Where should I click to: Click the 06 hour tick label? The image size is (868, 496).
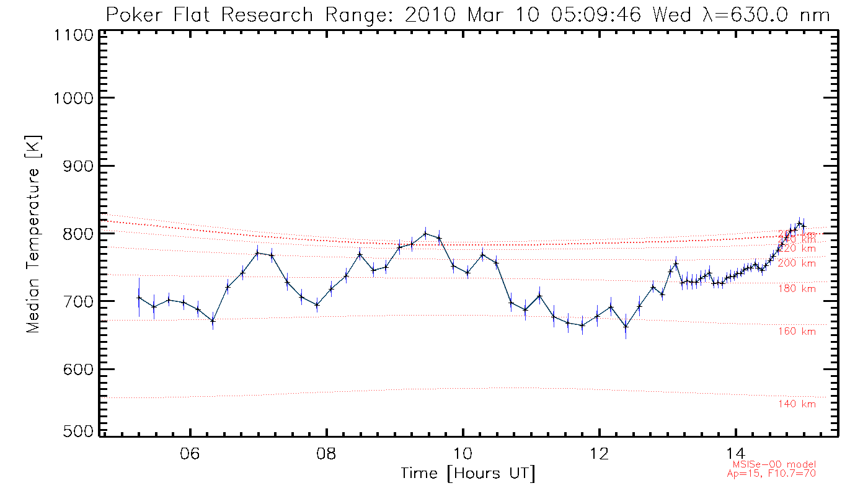(190, 452)
